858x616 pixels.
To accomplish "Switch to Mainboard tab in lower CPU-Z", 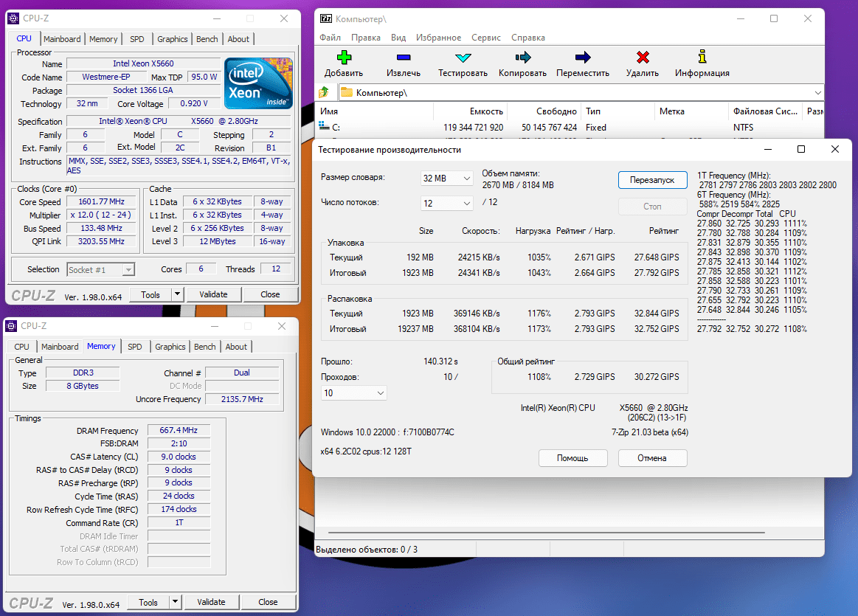I will tap(60, 347).
